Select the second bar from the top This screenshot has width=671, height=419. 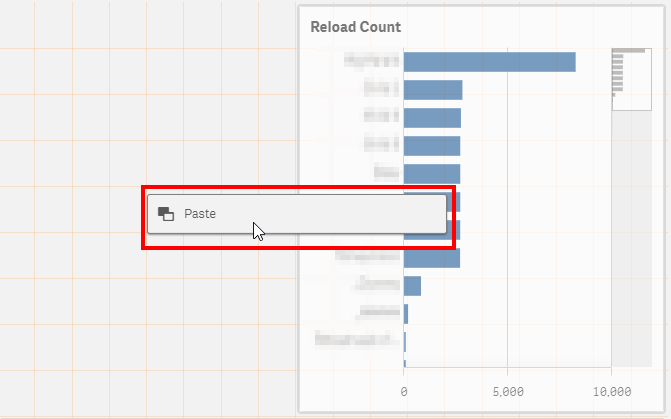(433, 90)
